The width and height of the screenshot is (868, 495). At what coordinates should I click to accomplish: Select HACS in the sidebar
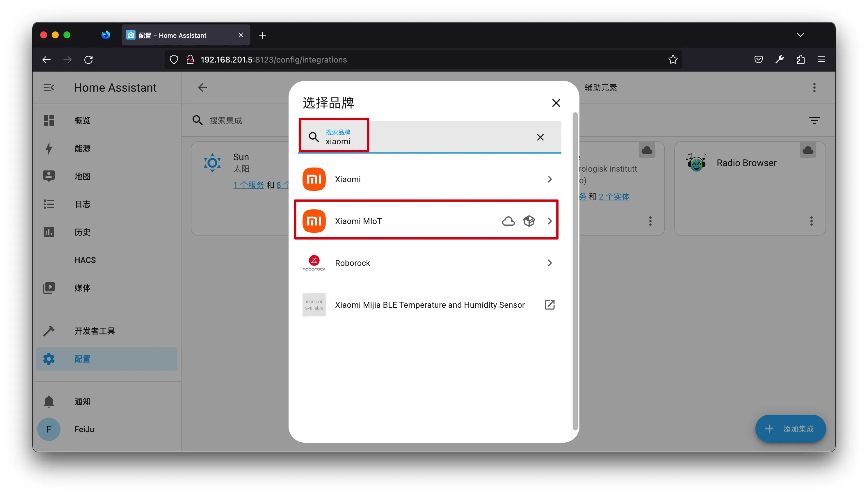tap(107, 260)
